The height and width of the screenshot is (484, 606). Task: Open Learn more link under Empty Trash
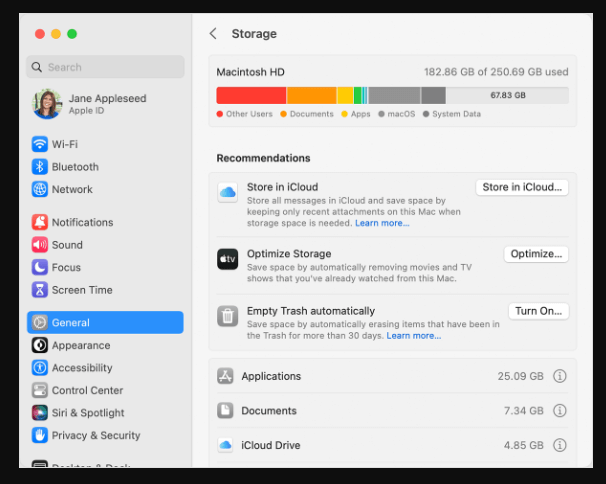[x=414, y=336]
